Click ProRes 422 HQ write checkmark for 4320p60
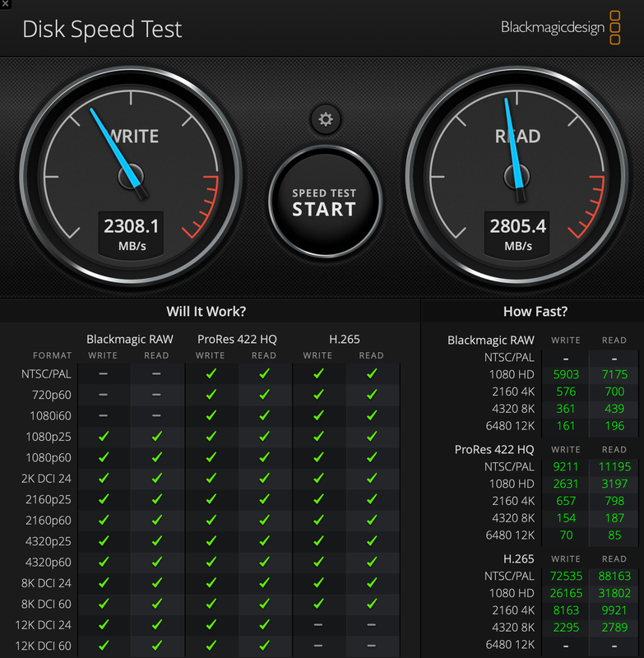This screenshot has height=658, width=644. click(x=211, y=562)
